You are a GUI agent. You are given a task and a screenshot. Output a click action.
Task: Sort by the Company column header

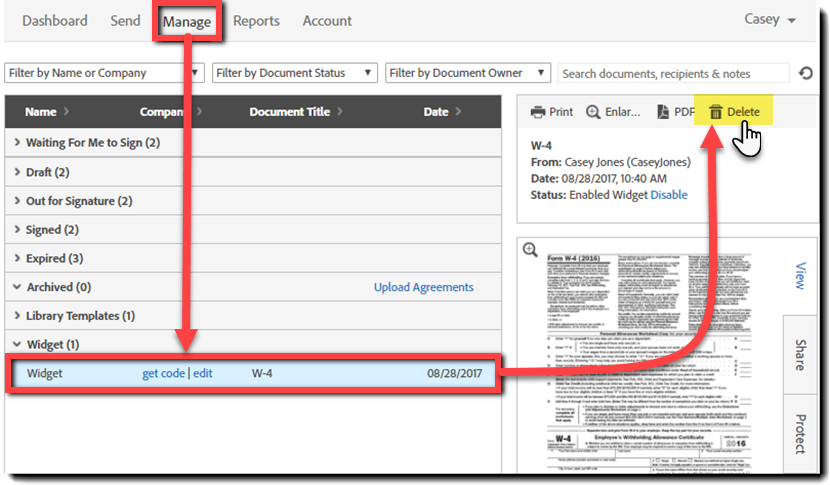click(170, 112)
